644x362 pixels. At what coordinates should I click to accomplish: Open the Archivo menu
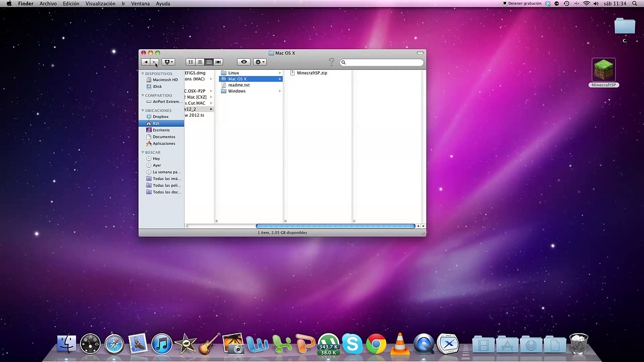click(x=48, y=4)
